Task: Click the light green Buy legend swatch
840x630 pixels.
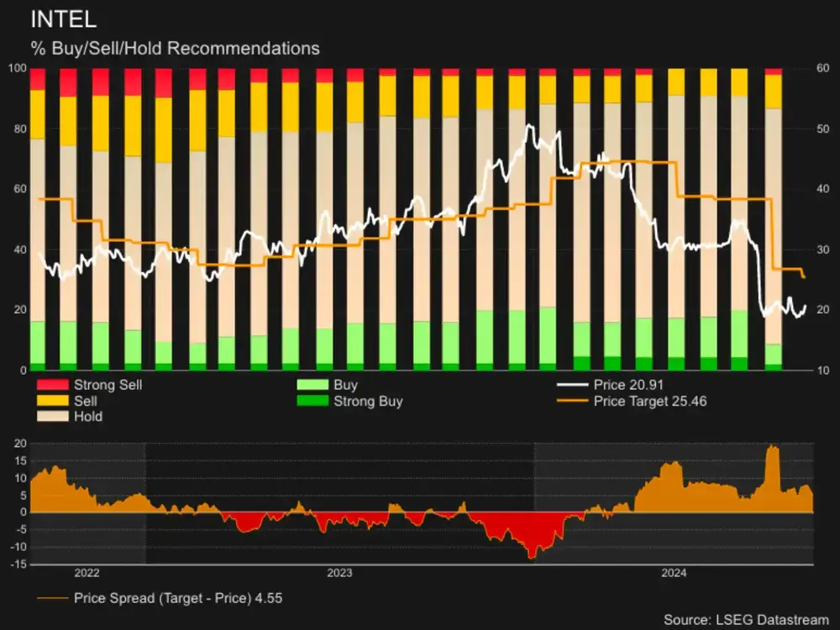Action: (312, 385)
